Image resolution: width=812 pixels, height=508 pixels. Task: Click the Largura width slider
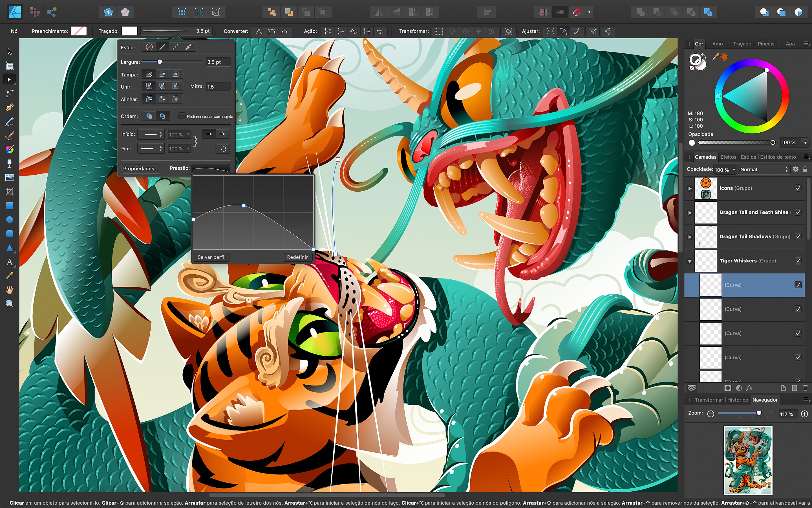coord(172,62)
